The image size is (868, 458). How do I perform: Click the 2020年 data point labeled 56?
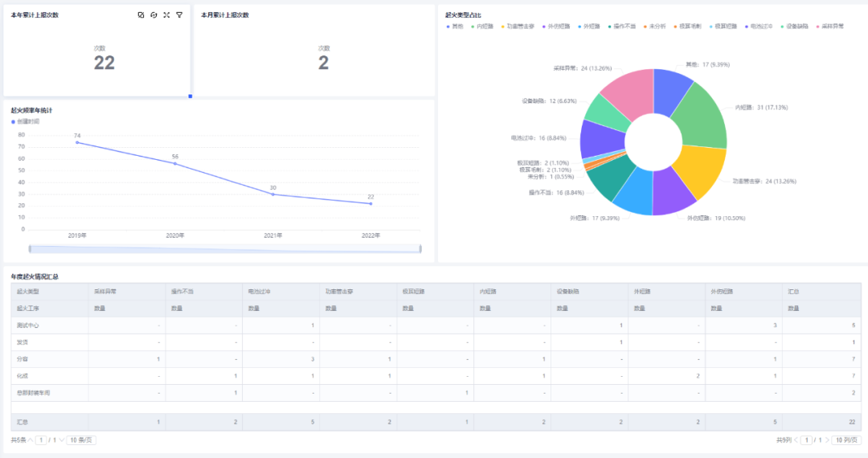(x=175, y=164)
